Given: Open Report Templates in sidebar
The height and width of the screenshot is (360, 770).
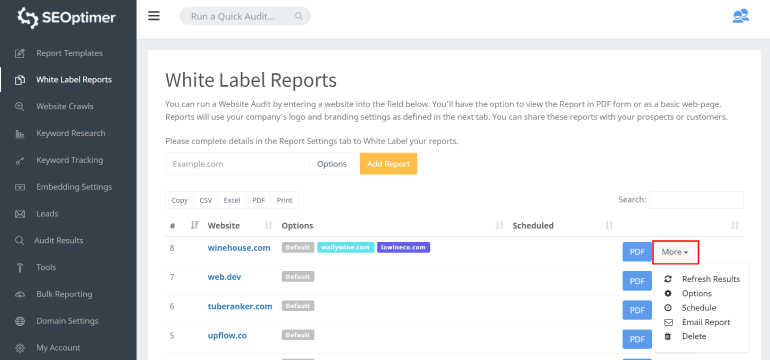Looking at the screenshot, I should 69,53.
